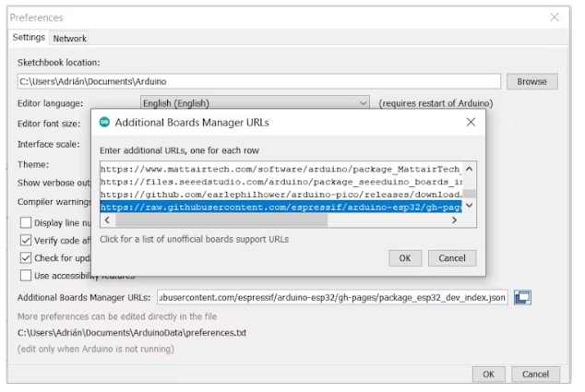Click the Sketchbook location text field
Screen dimensions: 585x392
pos(258,81)
